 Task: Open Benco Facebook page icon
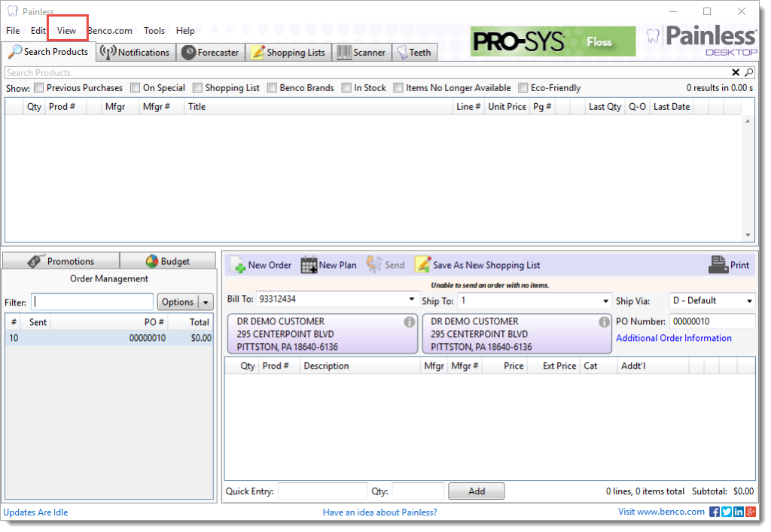(x=715, y=512)
